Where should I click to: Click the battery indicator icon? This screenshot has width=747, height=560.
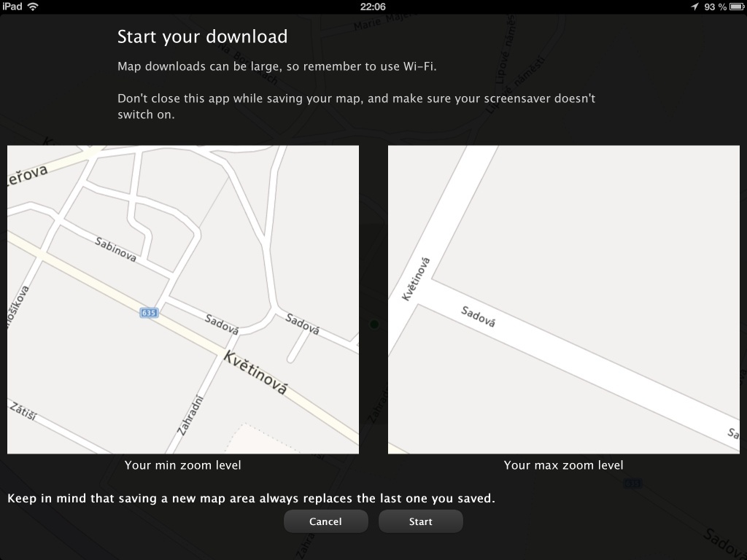(x=734, y=7)
